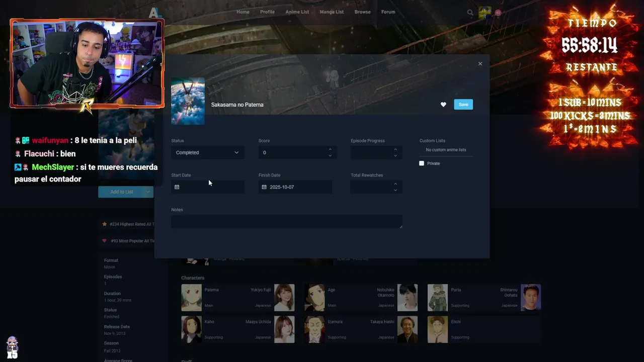Decrease Score with the down arrow
644x362 pixels.
330,155
